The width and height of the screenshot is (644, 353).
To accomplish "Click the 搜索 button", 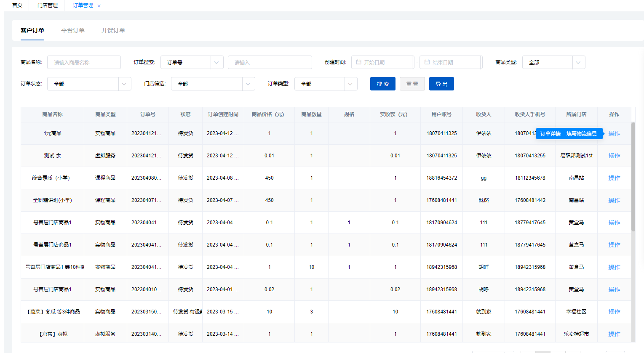I will (x=382, y=84).
